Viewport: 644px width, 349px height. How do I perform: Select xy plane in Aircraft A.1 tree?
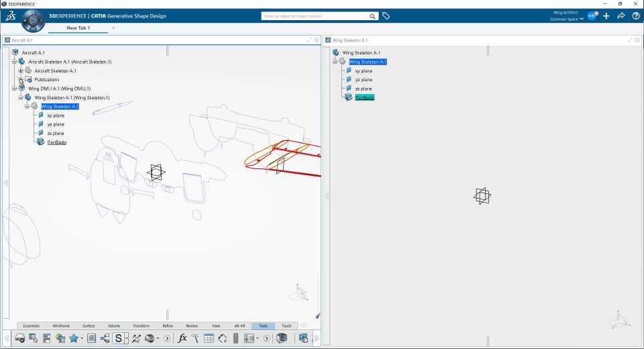56,115
